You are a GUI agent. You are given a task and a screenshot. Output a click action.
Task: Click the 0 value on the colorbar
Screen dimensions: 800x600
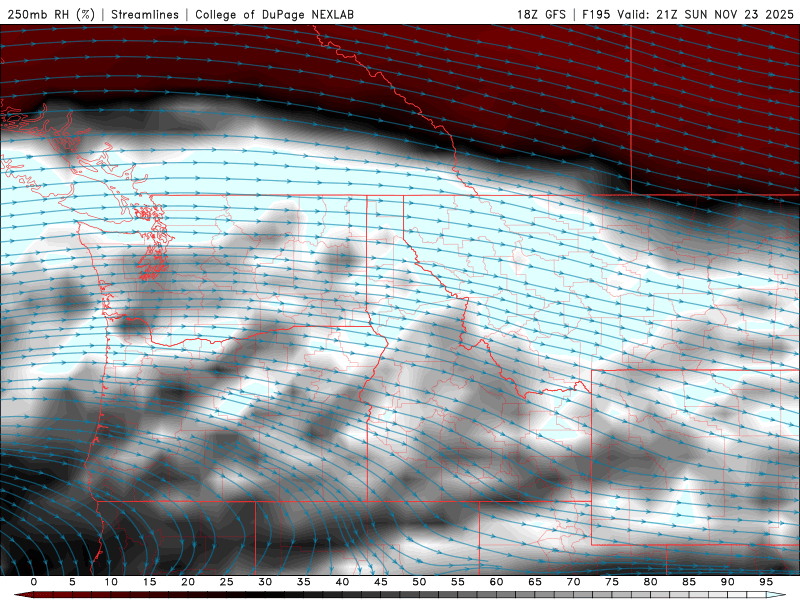pos(34,582)
